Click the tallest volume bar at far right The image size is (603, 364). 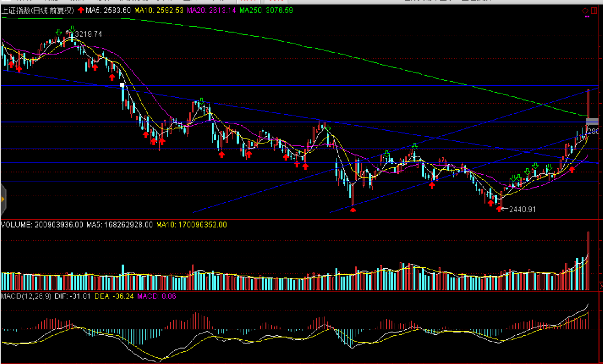click(x=588, y=261)
